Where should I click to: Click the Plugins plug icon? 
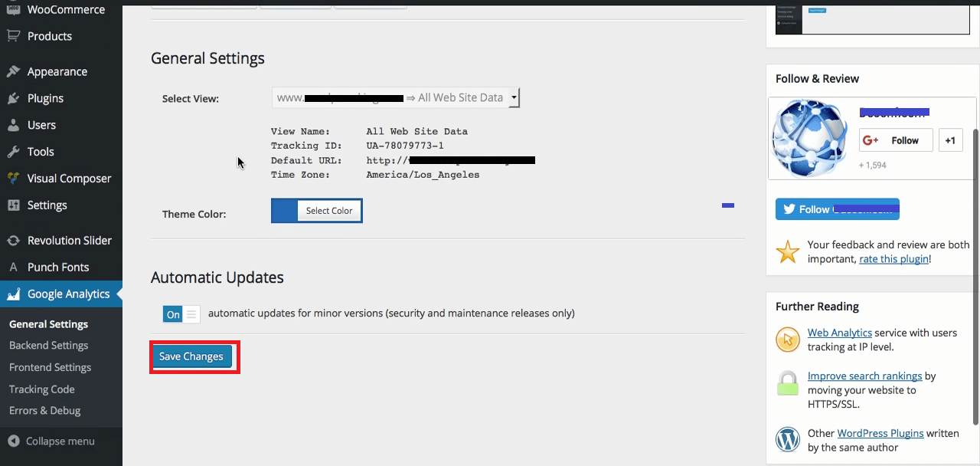point(13,98)
